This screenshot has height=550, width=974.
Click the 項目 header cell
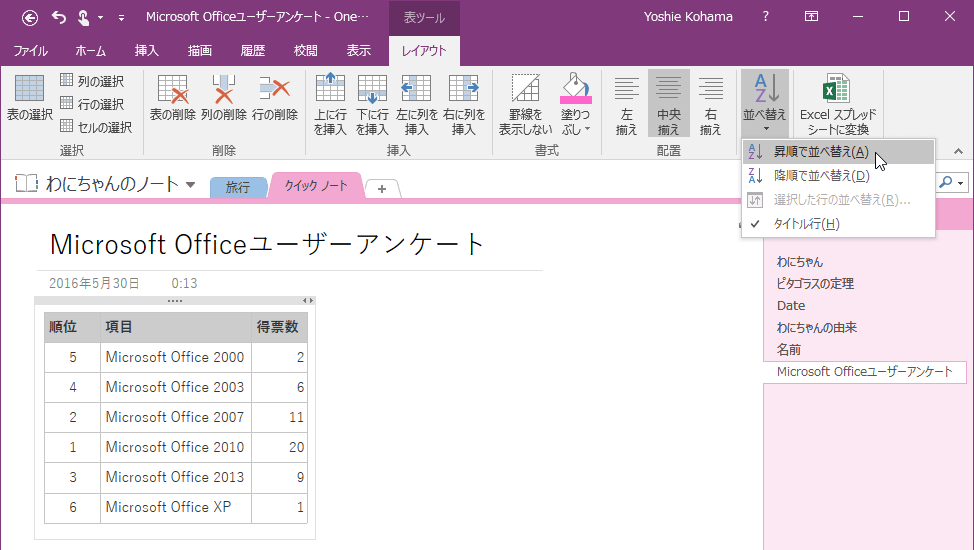point(176,327)
